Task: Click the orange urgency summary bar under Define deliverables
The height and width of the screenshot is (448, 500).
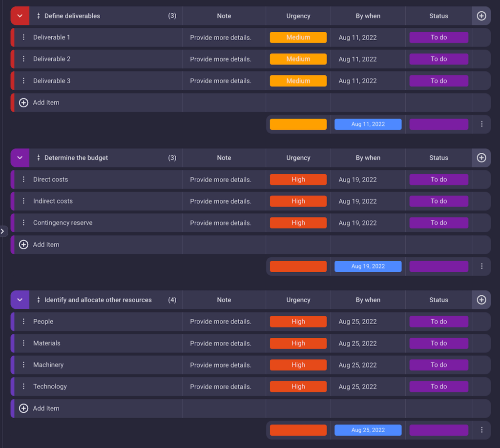Action: (298, 124)
